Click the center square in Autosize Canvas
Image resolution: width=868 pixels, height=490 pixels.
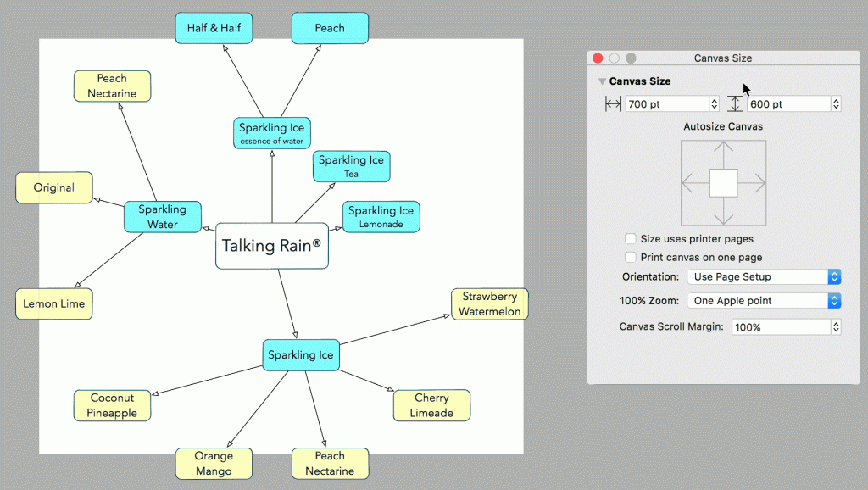[723, 183]
